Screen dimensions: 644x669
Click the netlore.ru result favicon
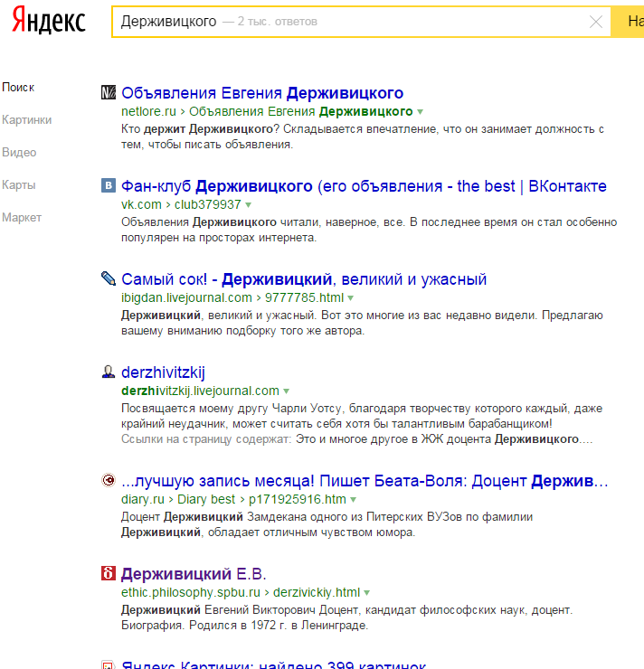[109, 92]
